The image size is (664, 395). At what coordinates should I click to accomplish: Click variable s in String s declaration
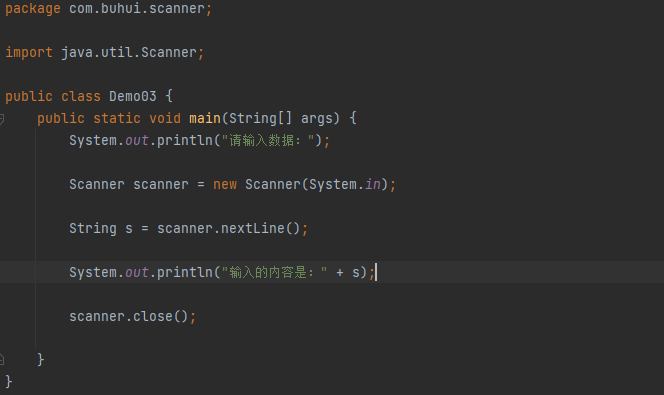tap(129, 229)
